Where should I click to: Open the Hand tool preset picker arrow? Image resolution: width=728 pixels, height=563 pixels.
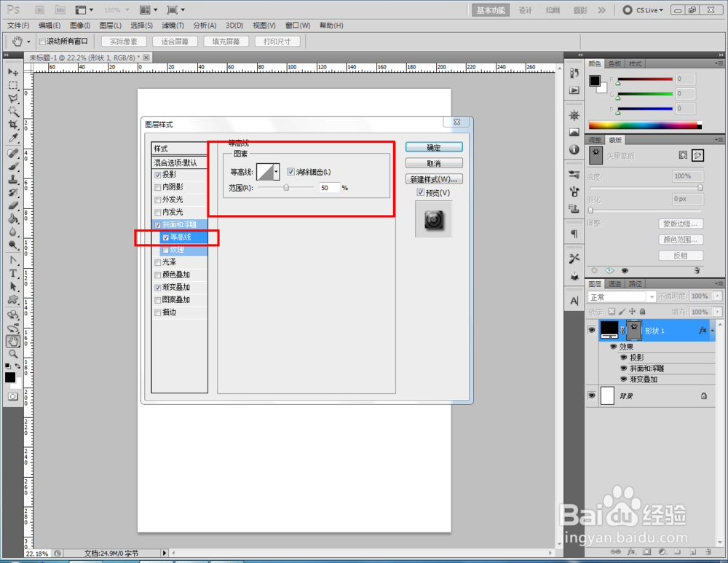point(29,42)
